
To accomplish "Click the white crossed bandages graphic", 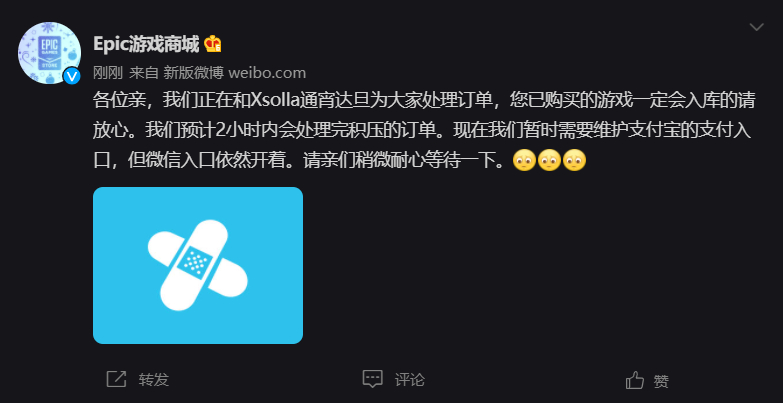I will tap(198, 265).
